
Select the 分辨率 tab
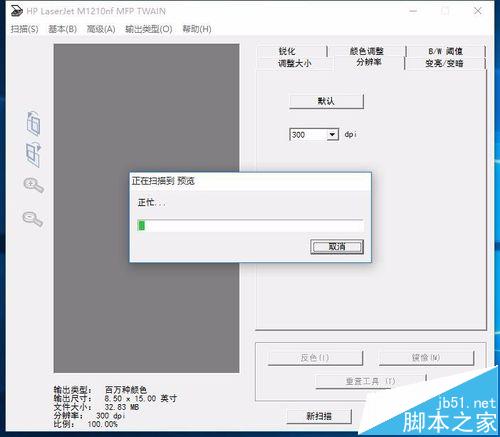point(369,62)
